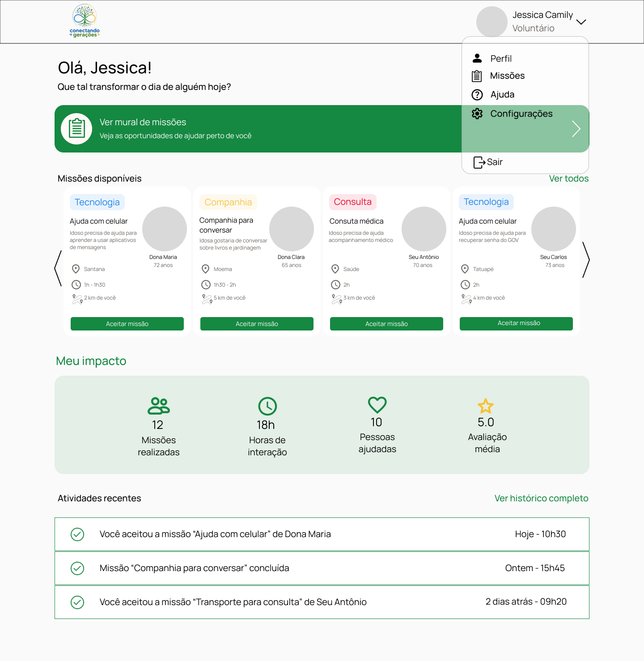Click the clock icon next to 1h30 - 2h

pos(206,284)
